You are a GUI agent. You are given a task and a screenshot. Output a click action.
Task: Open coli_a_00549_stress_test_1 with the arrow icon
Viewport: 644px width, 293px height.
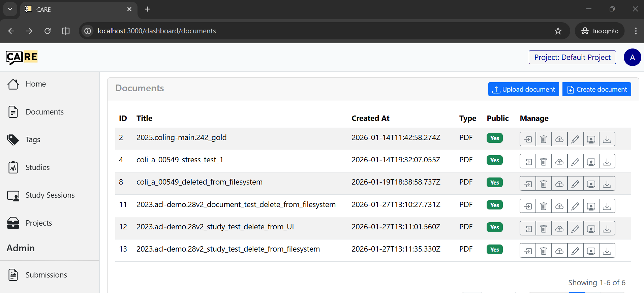(x=528, y=161)
